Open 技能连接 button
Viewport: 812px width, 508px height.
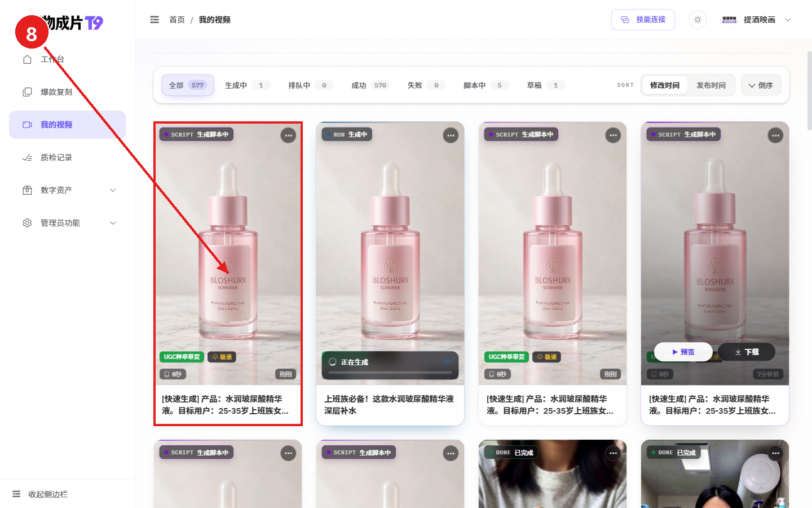pyautogui.click(x=643, y=20)
